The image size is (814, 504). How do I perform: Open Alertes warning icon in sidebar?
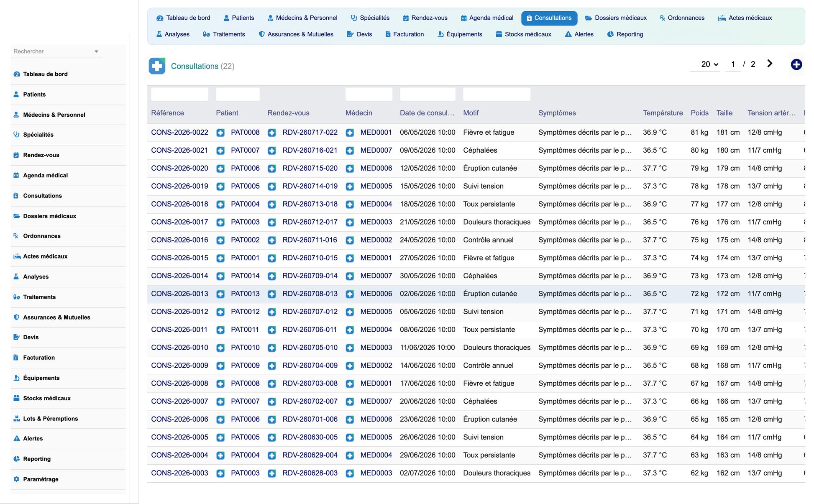[x=16, y=439]
